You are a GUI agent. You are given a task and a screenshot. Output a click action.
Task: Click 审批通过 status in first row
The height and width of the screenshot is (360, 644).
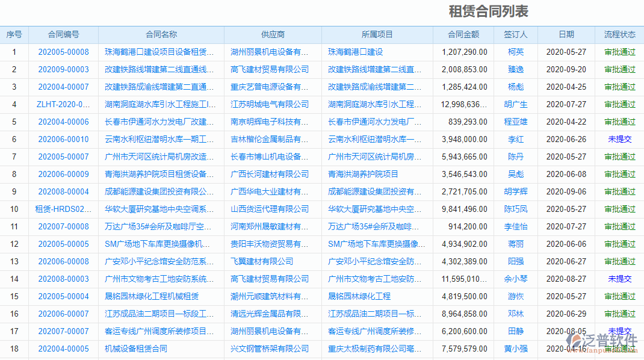coord(620,52)
